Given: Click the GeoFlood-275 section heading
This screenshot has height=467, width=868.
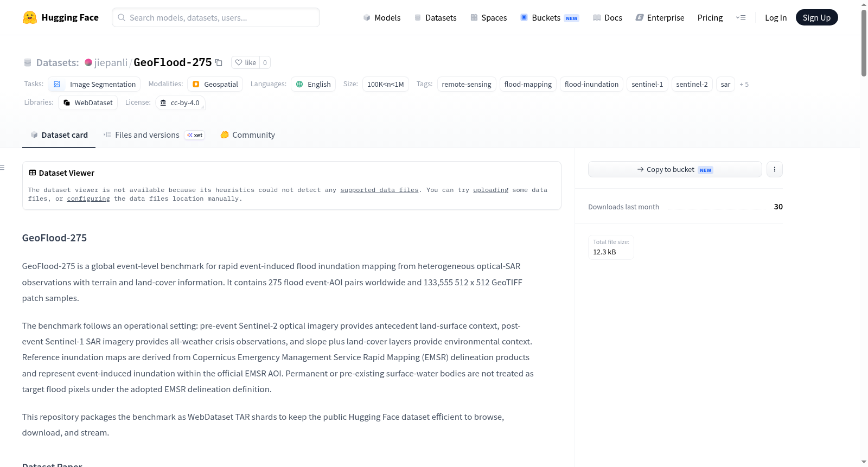Looking at the screenshot, I should [x=54, y=238].
